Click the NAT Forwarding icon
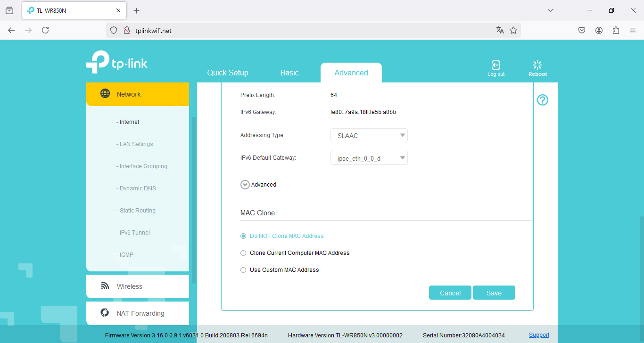Image resolution: width=644 pixels, height=343 pixels. click(105, 313)
